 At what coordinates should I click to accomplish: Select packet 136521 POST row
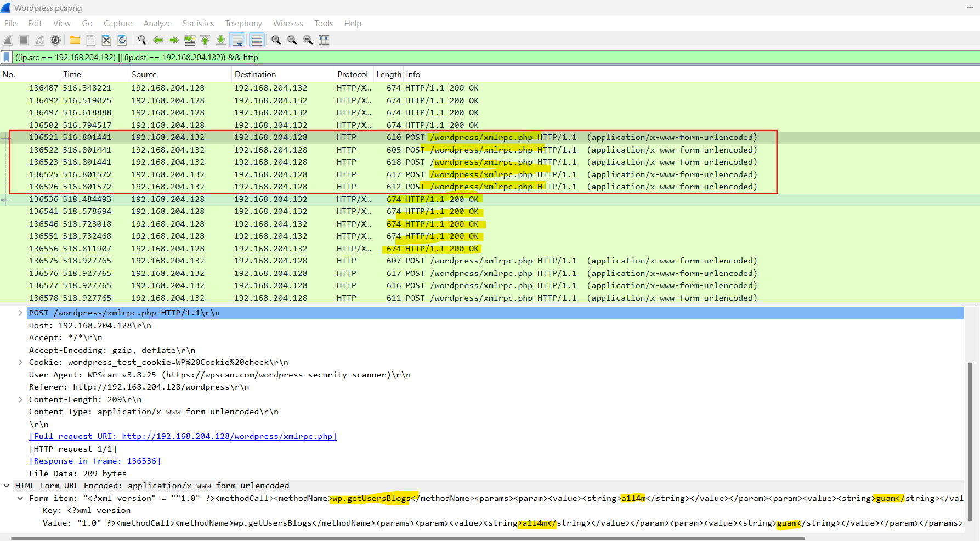click(x=490, y=137)
